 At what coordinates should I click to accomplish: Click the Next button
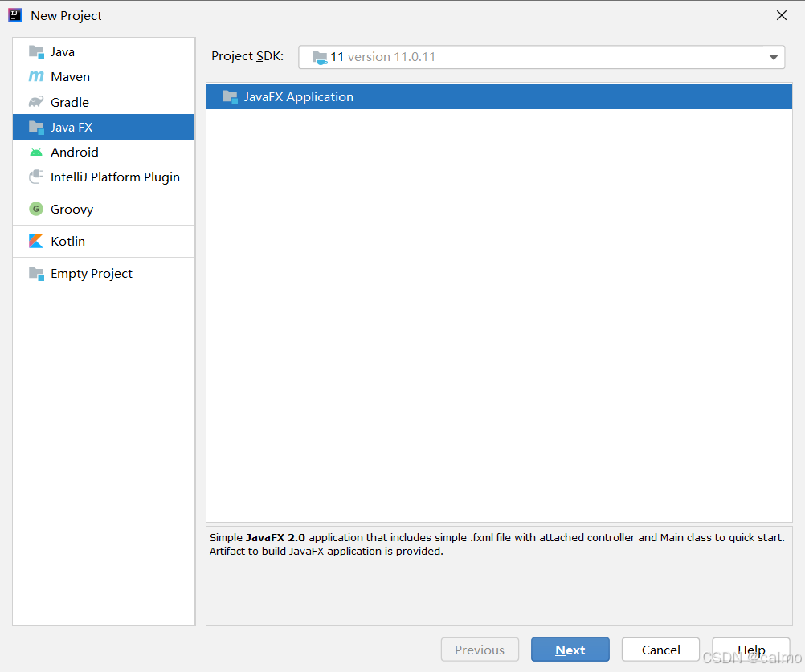click(570, 650)
